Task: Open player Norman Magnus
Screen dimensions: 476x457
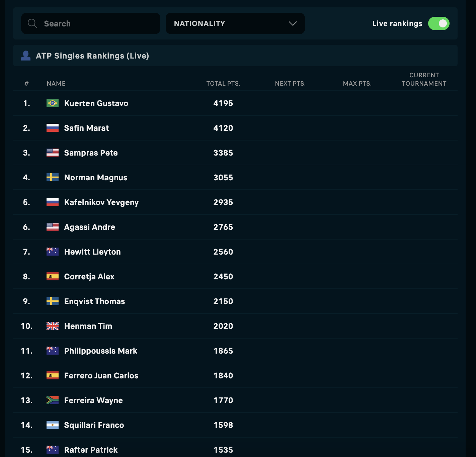Action: (x=96, y=178)
